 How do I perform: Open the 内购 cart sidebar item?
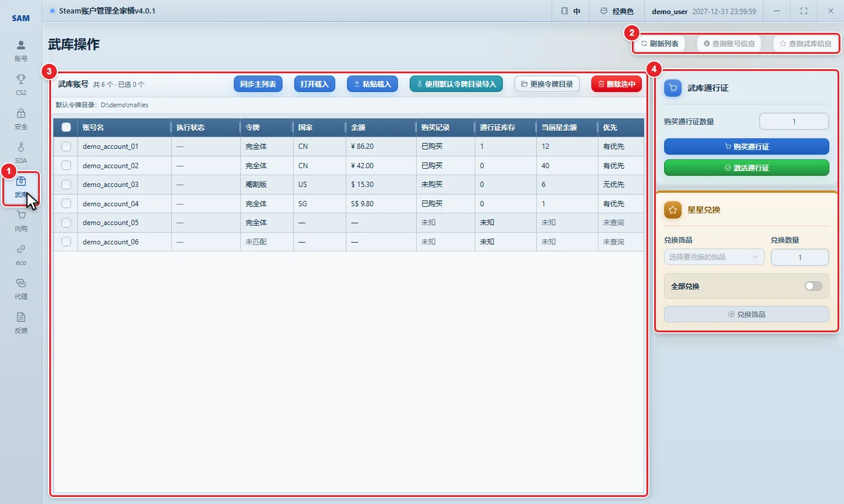click(21, 221)
